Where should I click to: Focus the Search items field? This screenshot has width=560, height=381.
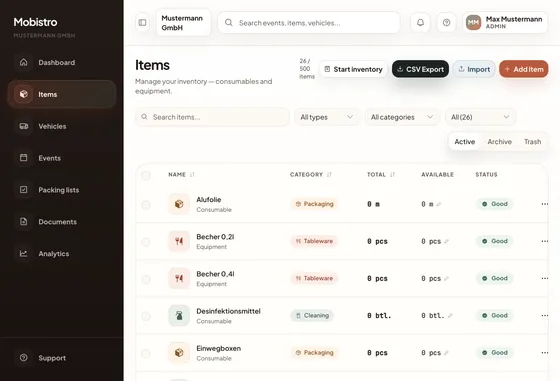tap(212, 117)
